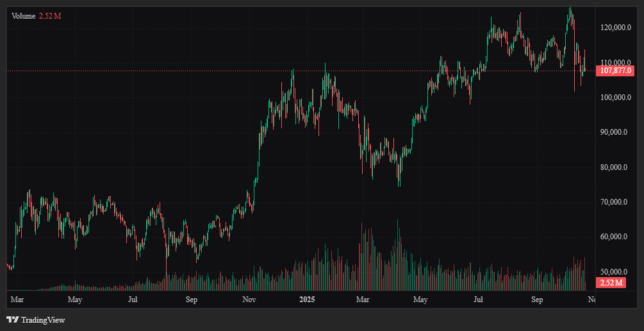Select the Mar marker after 2025
The image size is (644, 331).
click(363, 300)
